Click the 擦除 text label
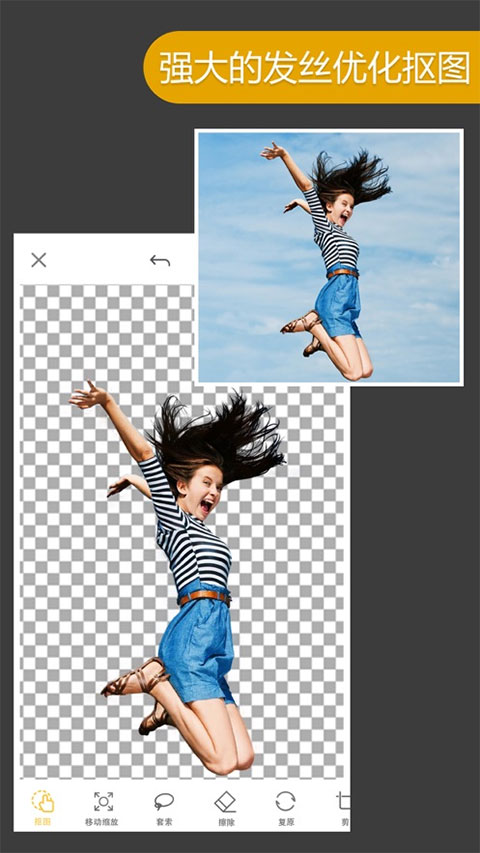 click(226, 822)
